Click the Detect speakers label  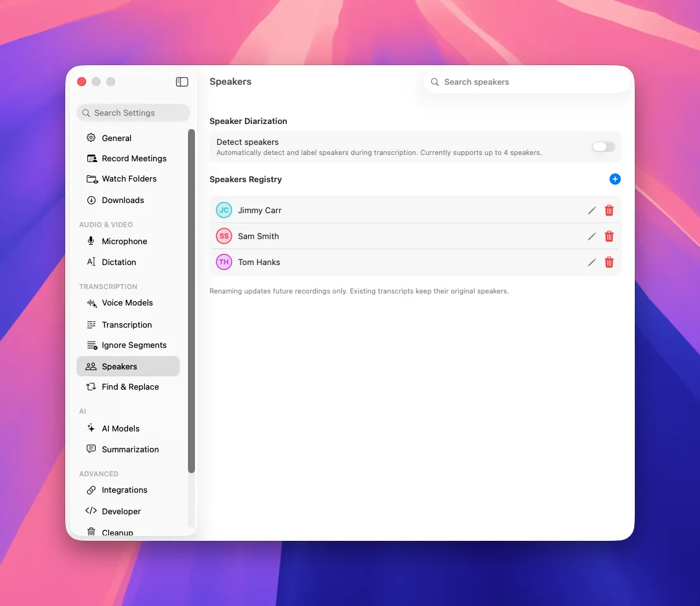pyautogui.click(x=247, y=142)
